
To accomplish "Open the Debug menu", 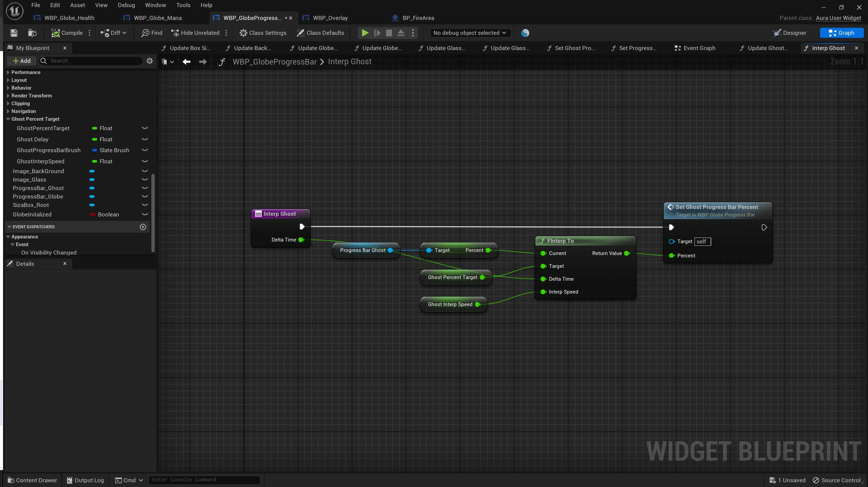I will point(126,5).
